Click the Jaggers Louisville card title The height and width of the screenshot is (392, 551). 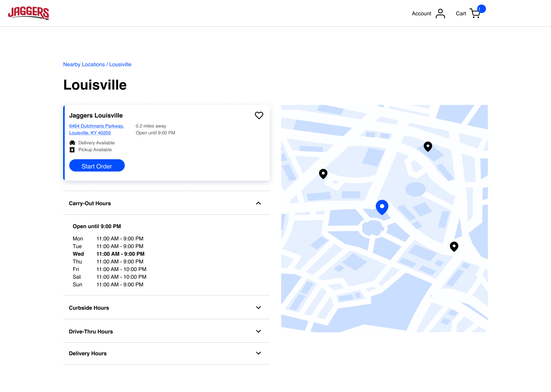pos(96,115)
